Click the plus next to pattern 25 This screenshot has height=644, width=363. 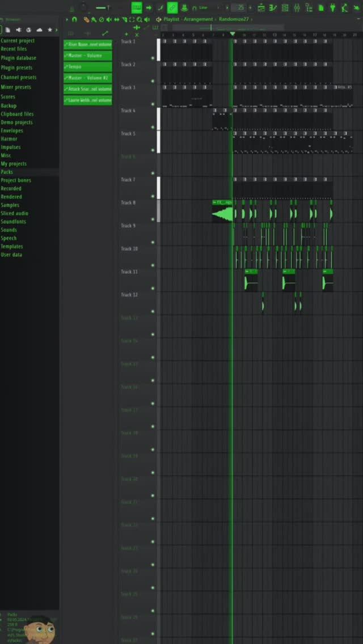[250, 8]
